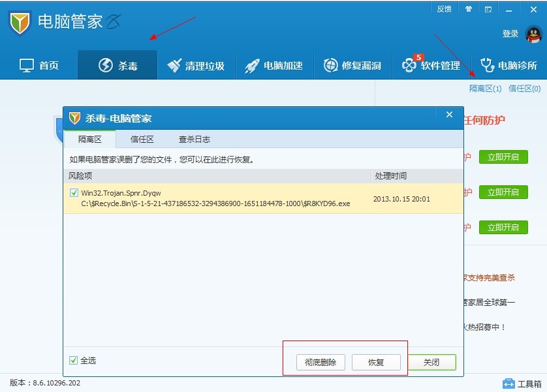
Task: Click the 杀毒 lightning icon
Action: point(106,65)
